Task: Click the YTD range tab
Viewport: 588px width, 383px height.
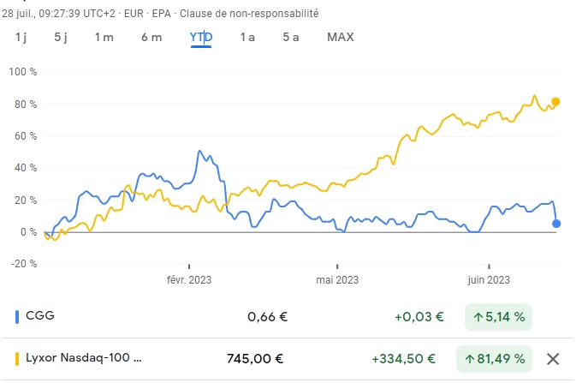Action: tap(201, 37)
